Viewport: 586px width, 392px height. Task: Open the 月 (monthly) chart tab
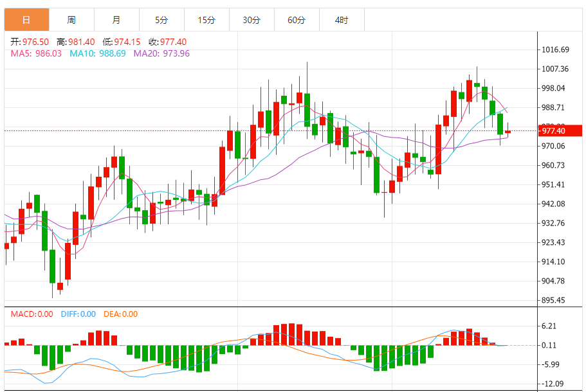(116, 20)
